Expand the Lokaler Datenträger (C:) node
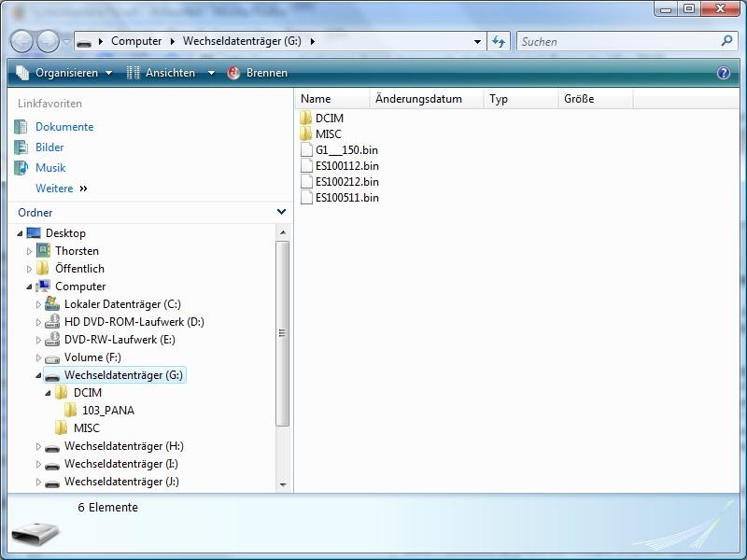 click(x=38, y=304)
